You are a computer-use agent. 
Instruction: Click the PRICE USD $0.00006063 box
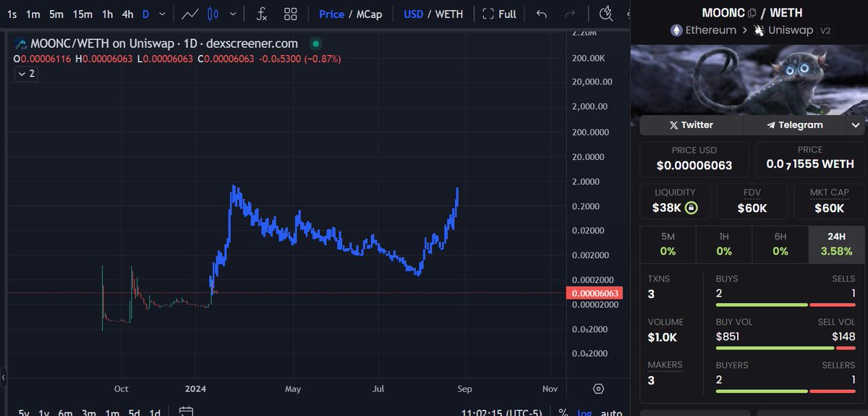[694, 158]
